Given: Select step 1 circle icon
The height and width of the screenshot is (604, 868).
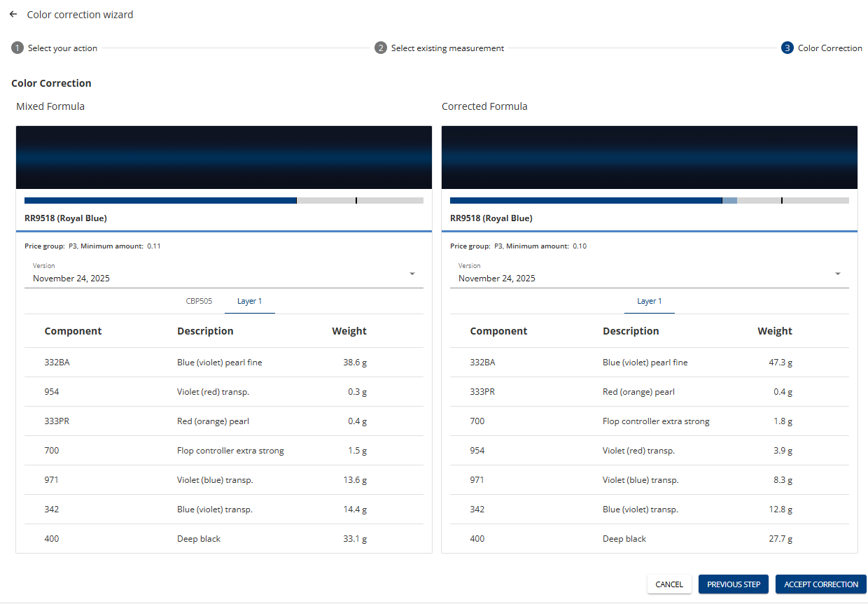Looking at the screenshot, I should (17, 48).
